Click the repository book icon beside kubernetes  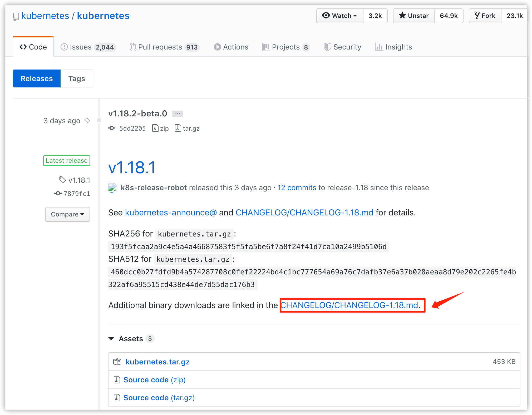16,17
